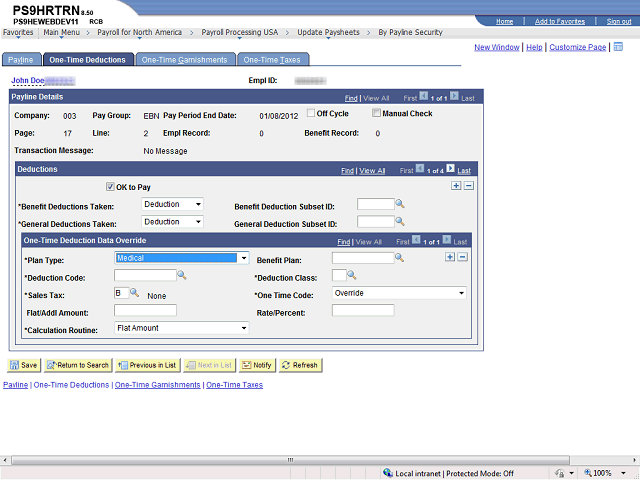Open the Calculation Routine dropdown
This screenshot has height=480, width=640.
[182, 328]
